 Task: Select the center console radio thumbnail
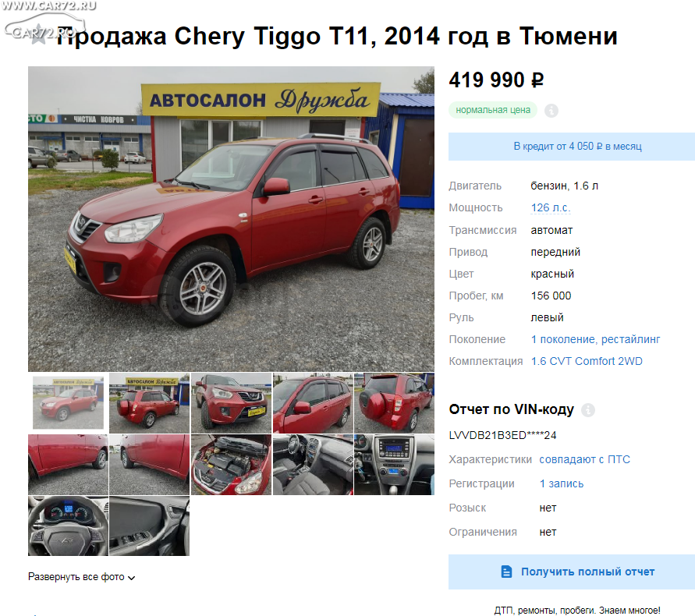point(394,465)
